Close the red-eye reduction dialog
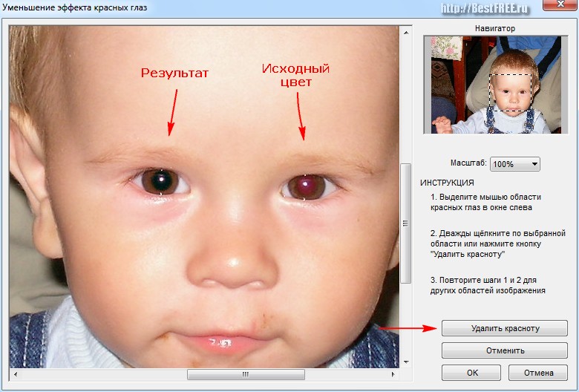The height and width of the screenshot is (392, 579). [560, 4]
